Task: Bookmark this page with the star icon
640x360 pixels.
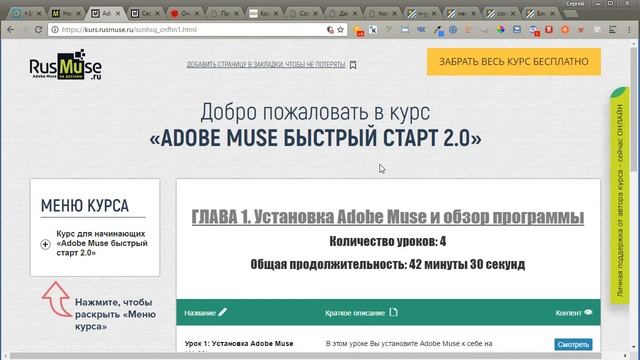Action: [x=340, y=29]
